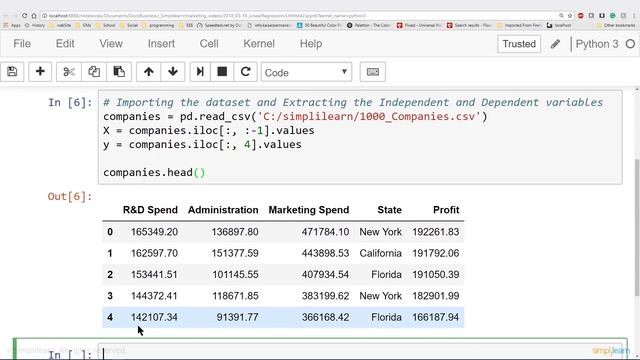Viewport: 640px width, 360px height.
Task: Click the Administration column header
Action: tap(223, 210)
